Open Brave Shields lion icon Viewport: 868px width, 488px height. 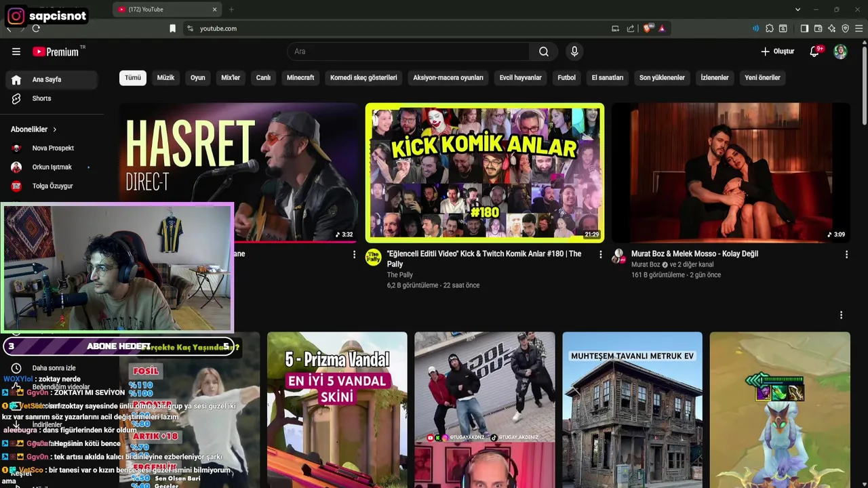[x=647, y=28]
